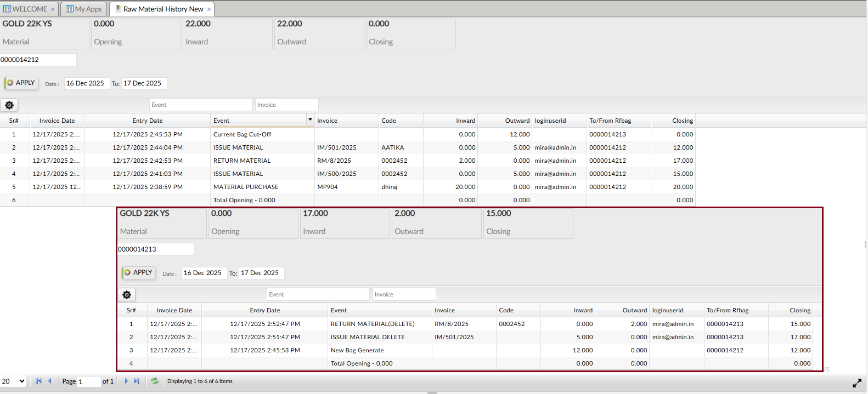This screenshot has width=868, height=394.
Task: Jump to the last page of results
Action: point(137,381)
